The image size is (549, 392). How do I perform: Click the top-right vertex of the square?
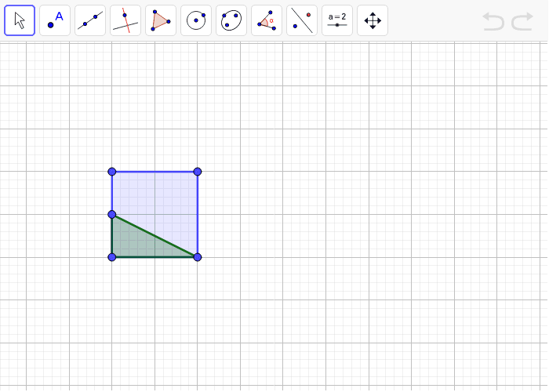pyautogui.click(x=198, y=172)
